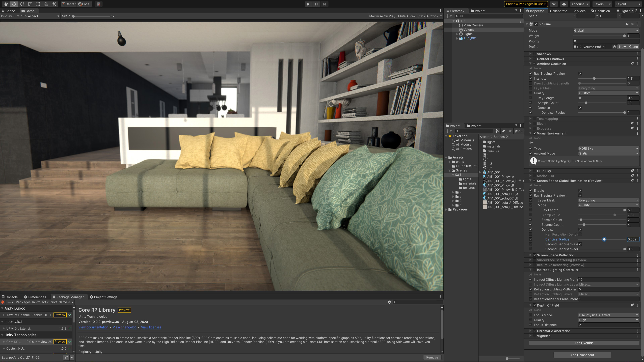Open the Project Settings tab
Screen dimensions: 644x362
pos(103,297)
